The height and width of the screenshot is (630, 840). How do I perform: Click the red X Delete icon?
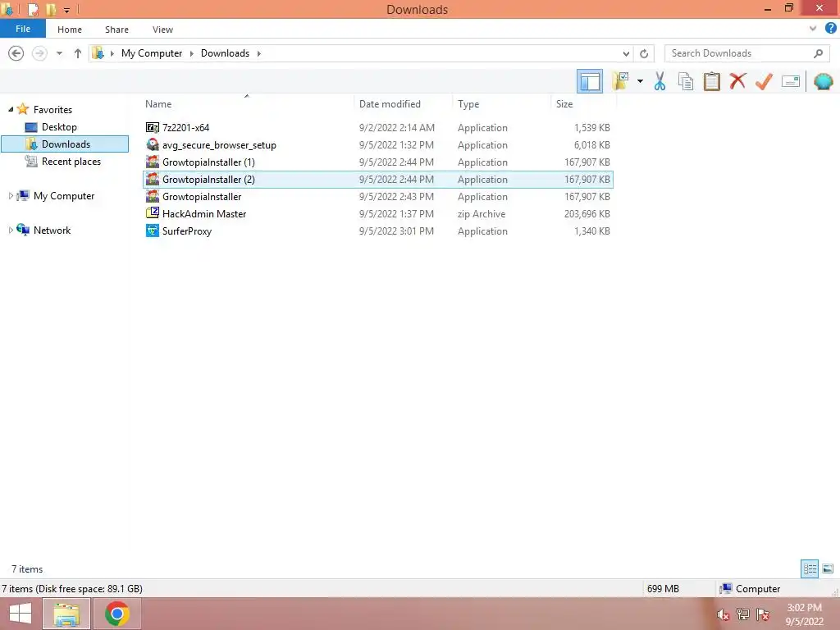737,81
